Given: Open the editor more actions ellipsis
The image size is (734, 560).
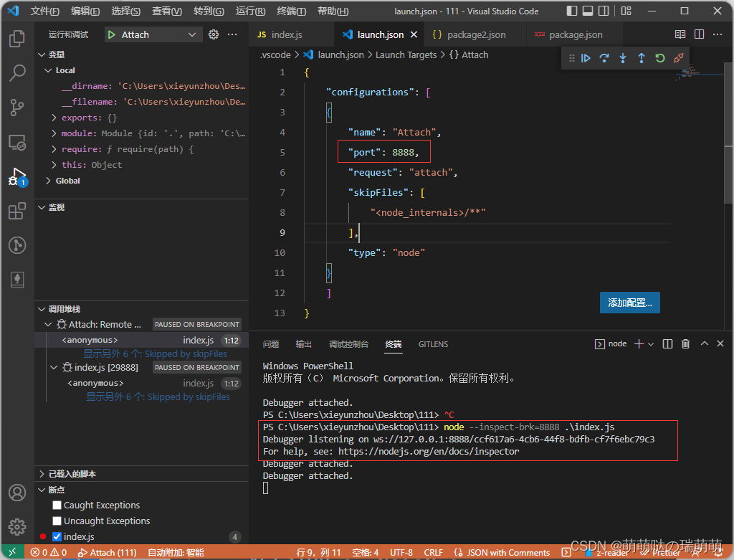Looking at the screenshot, I should 717,34.
